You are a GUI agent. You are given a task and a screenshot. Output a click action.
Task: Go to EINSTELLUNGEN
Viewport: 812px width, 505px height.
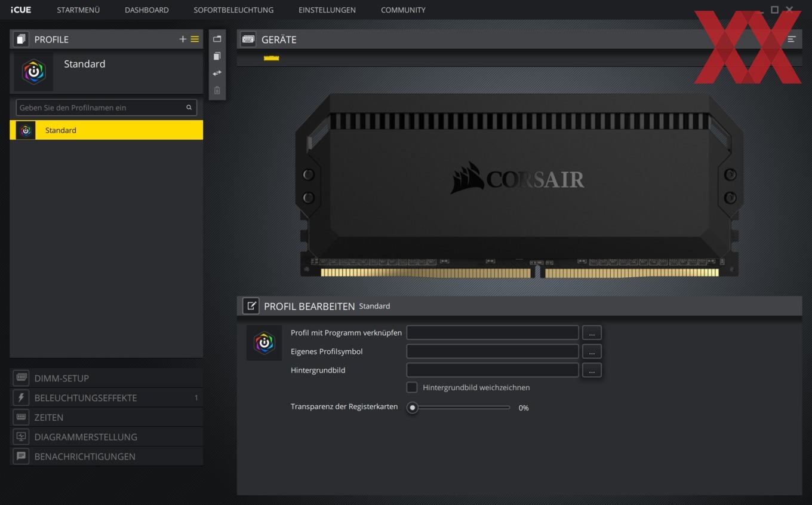pos(327,10)
